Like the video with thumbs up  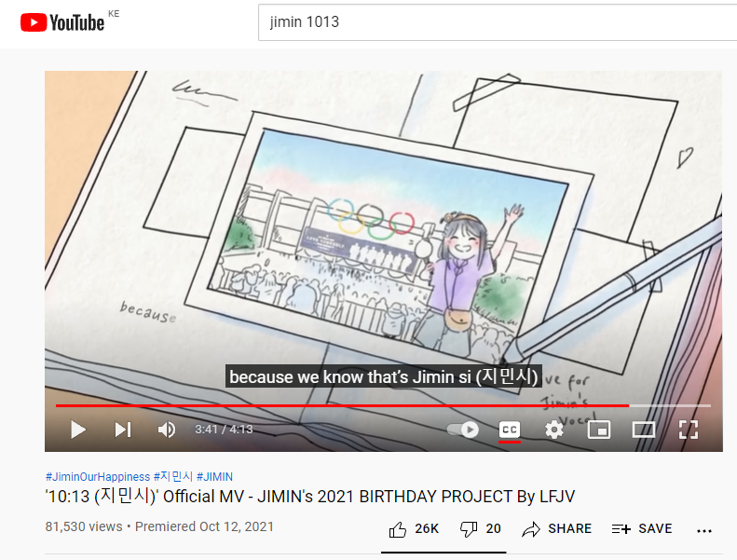[x=414, y=529]
